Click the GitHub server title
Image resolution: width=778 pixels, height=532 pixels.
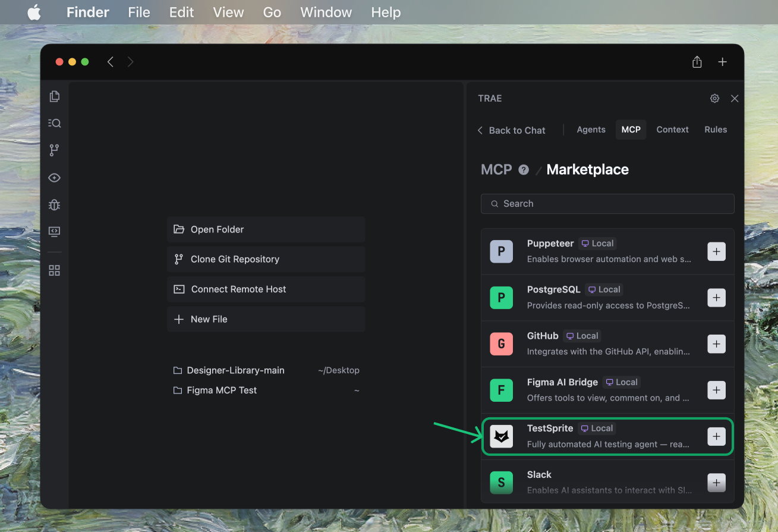click(543, 336)
